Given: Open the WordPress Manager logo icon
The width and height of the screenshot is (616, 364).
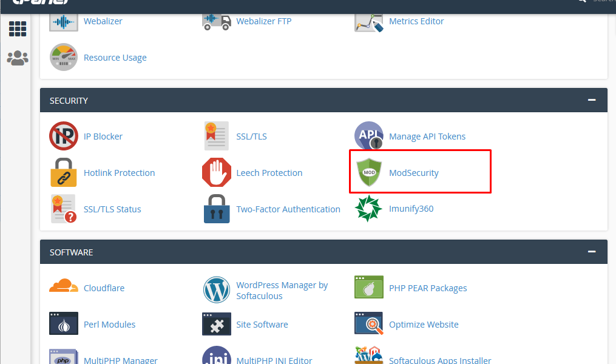Looking at the screenshot, I should tap(217, 290).
